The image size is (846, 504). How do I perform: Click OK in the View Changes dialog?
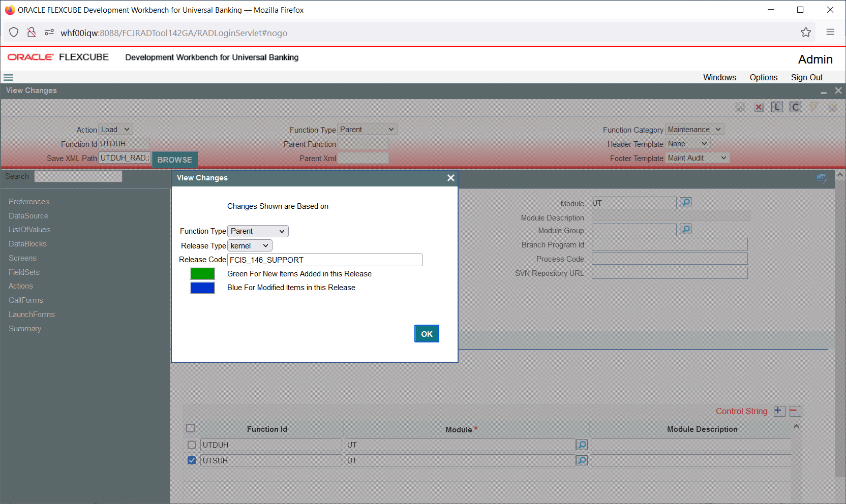click(x=427, y=334)
